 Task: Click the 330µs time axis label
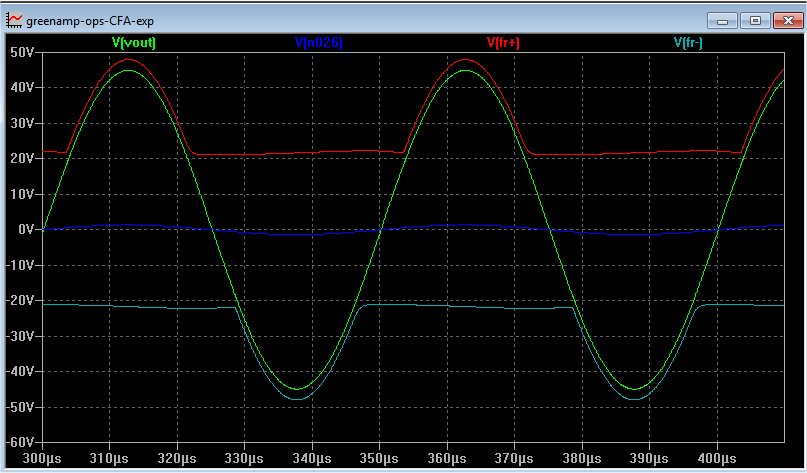click(244, 458)
